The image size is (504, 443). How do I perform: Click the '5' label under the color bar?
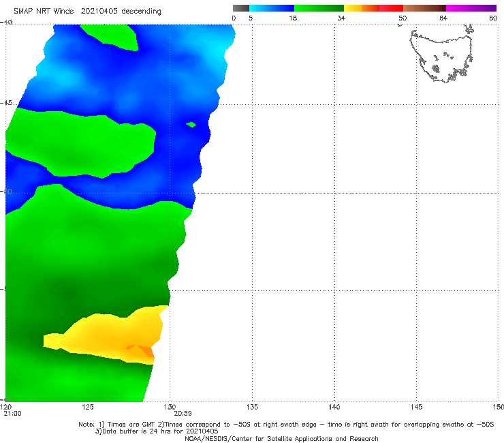pyautogui.click(x=251, y=18)
